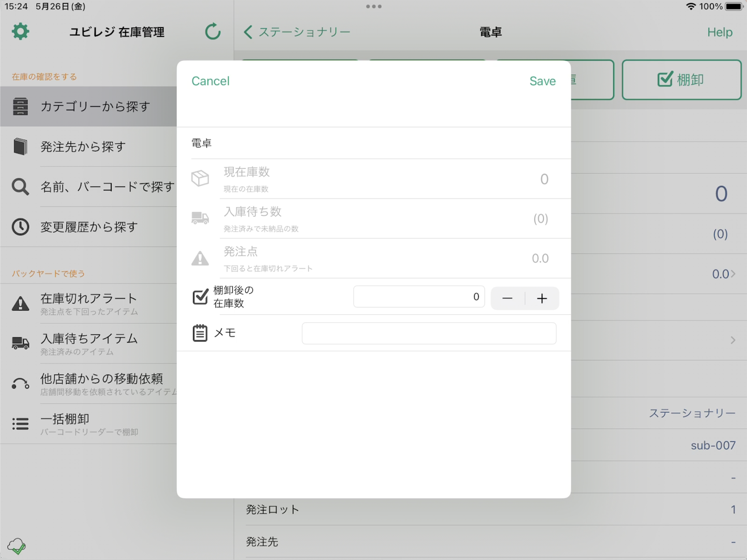Click the warning triangle icon in sidebar
The width and height of the screenshot is (747, 560).
[20, 304]
